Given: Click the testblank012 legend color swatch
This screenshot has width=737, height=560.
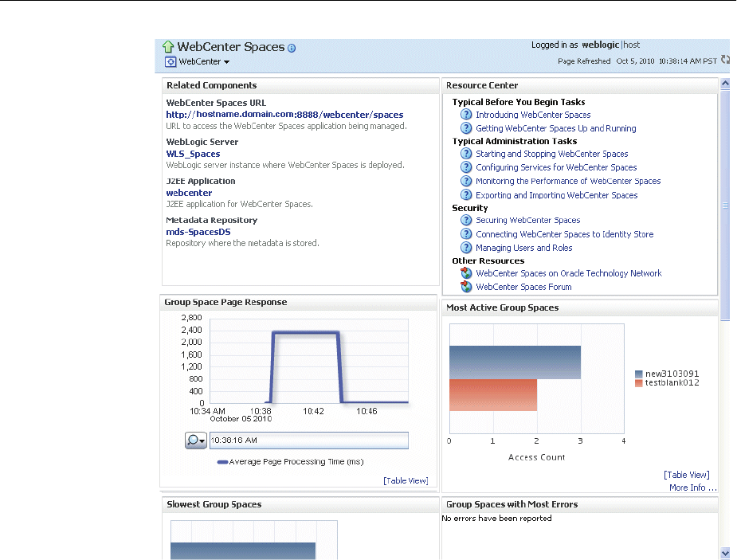Looking at the screenshot, I should pyautogui.click(x=639, y=383).
